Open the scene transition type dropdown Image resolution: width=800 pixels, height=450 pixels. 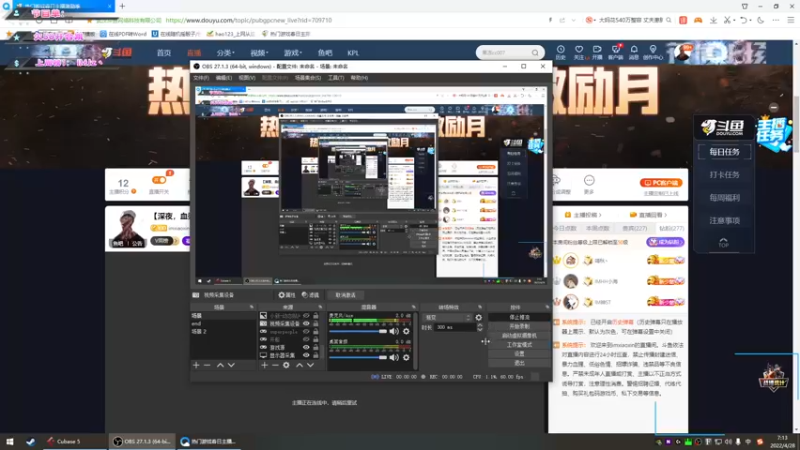[447, 317]
